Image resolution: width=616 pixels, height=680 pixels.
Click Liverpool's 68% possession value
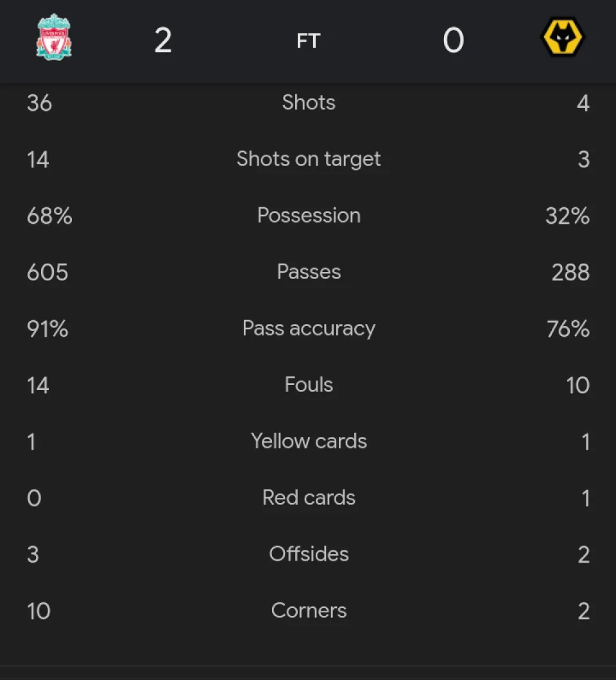pyautogui.click(x=49, y=216)
